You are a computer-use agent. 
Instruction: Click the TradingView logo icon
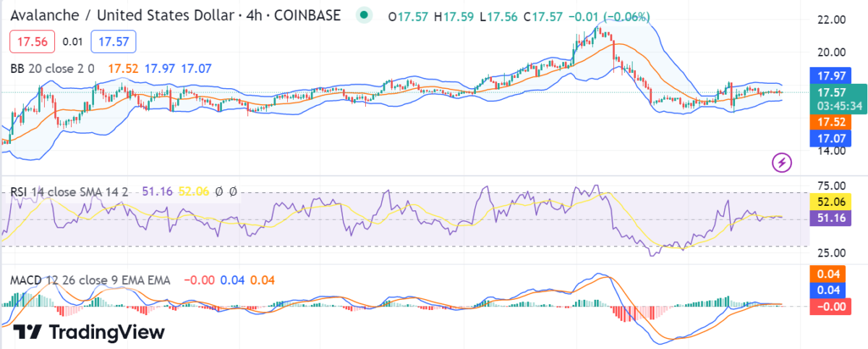tap(27, 332)
